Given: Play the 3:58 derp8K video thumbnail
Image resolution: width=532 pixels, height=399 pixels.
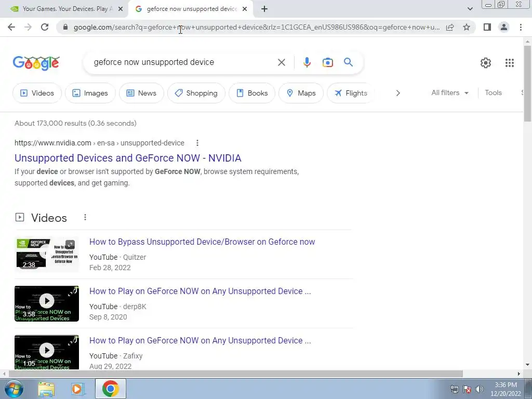Looking at the screenshot, I should (47, 303).
